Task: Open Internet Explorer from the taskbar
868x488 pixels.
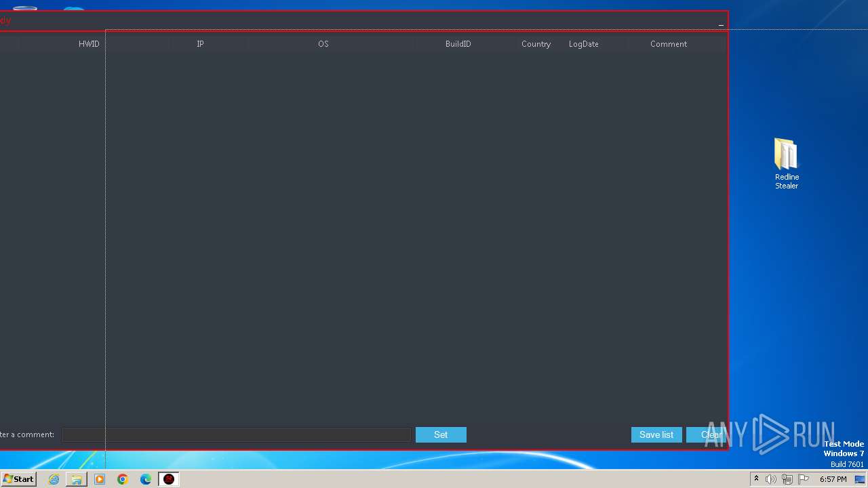Action: (x=54, y=479)
